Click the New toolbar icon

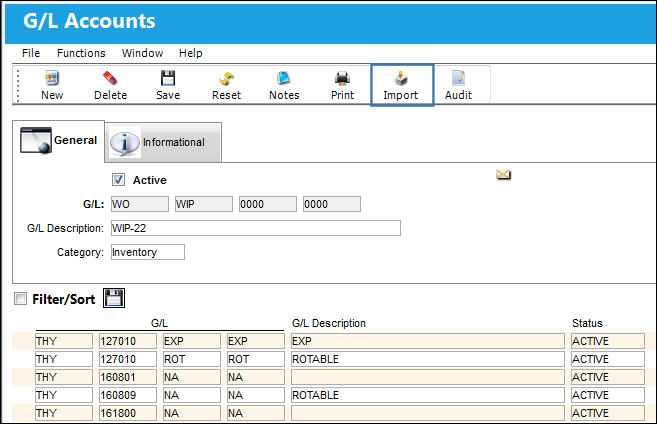coord(52,78)
